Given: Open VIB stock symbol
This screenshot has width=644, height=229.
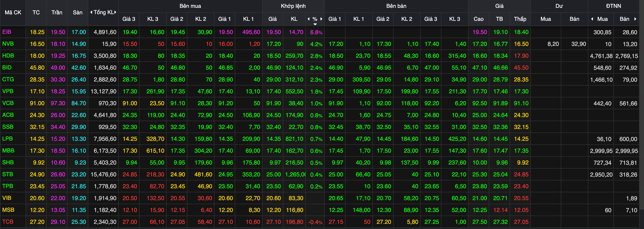Looking at the screenshot, I should pos(7,198).
